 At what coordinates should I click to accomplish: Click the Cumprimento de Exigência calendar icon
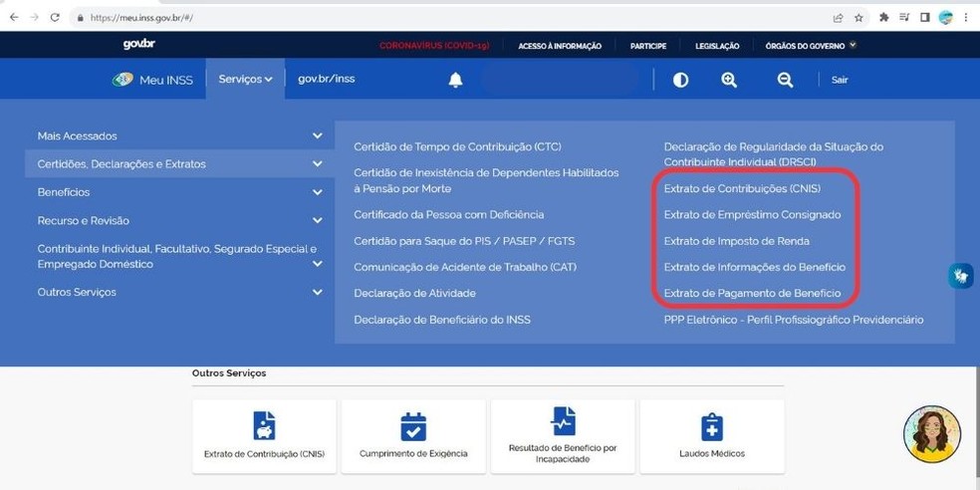(x=413, y=426)
